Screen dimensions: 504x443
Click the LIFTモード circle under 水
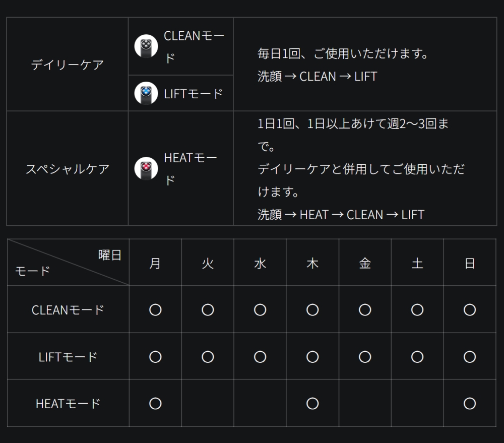pyautogui.click(x=260, y=357)
